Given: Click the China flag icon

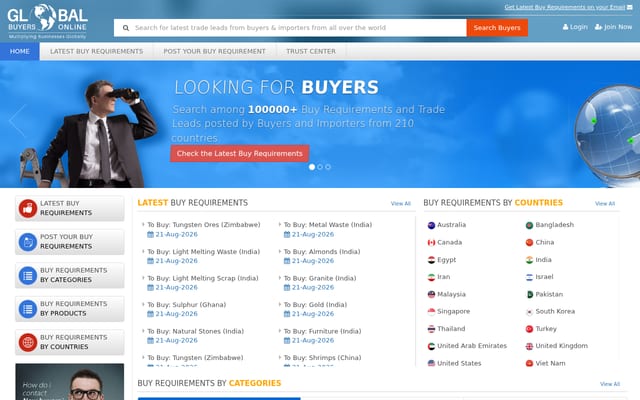Looking at the screenshot, I should (529, 242).
